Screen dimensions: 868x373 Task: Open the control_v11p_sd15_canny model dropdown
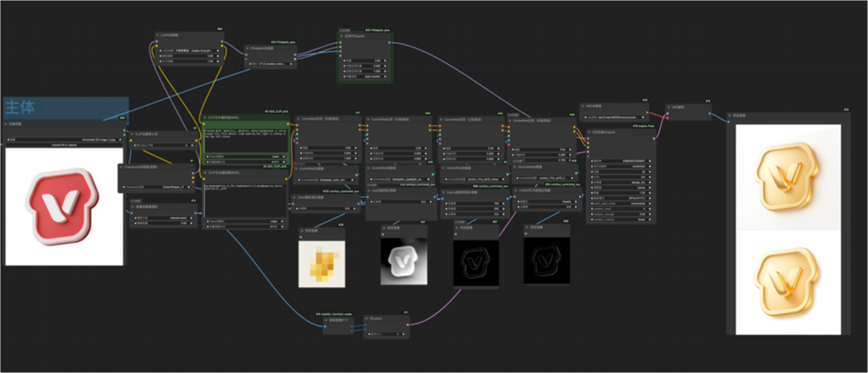pyautogui.click(x=475, y=179)
